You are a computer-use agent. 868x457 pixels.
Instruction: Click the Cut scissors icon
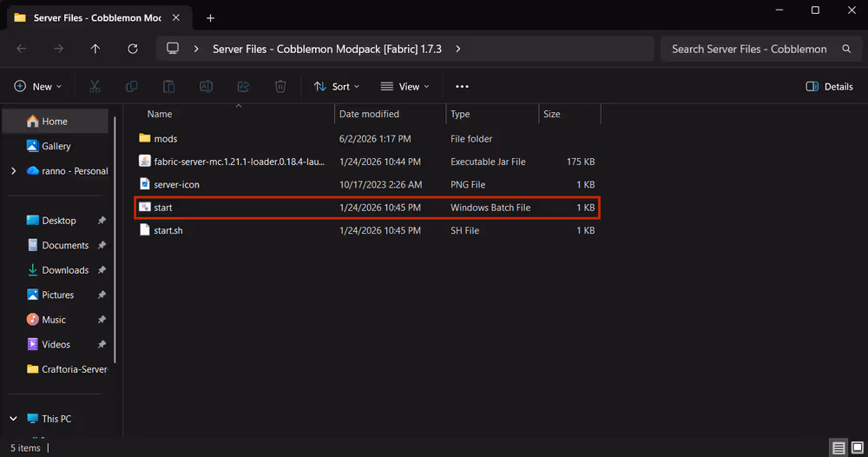(x=95, y=86)
